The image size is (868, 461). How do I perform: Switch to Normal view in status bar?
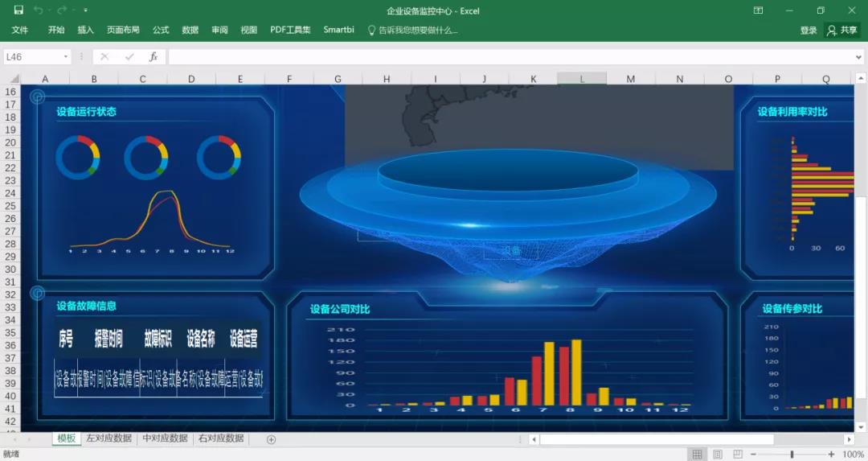698,455
